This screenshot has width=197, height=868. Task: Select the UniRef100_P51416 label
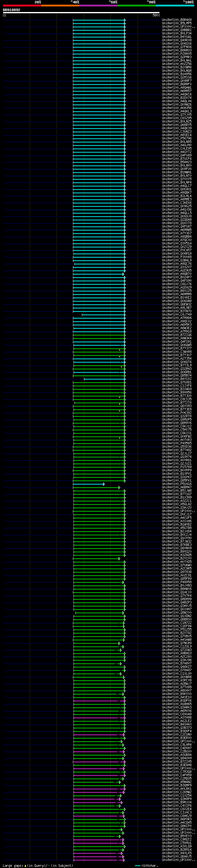point(177,484)
